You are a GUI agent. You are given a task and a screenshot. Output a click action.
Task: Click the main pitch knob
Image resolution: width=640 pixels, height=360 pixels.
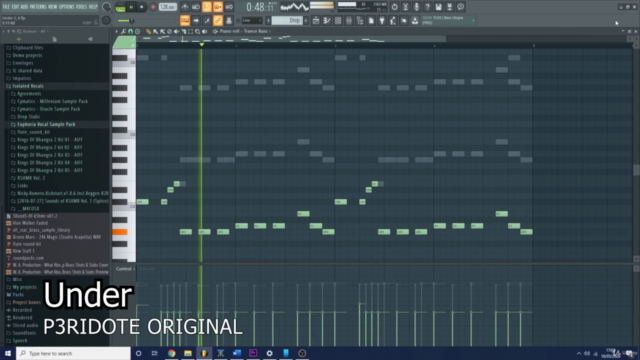point(107,20)
